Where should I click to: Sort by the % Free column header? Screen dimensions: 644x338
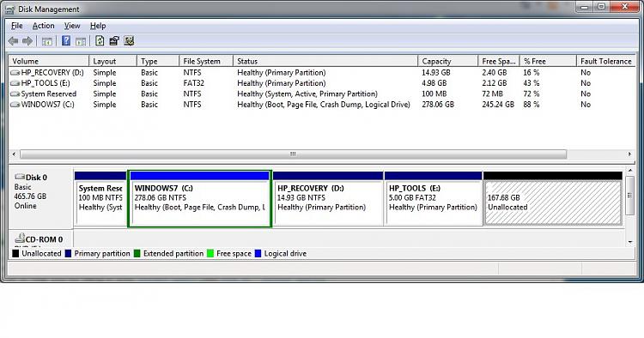pyautogui.click(x=548, y=61)
